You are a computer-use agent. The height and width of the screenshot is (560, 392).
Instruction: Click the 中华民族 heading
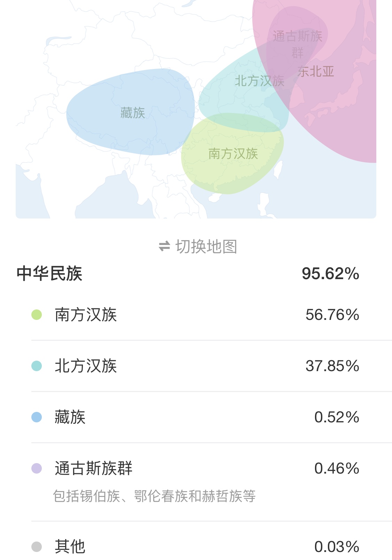coord(49,273)
